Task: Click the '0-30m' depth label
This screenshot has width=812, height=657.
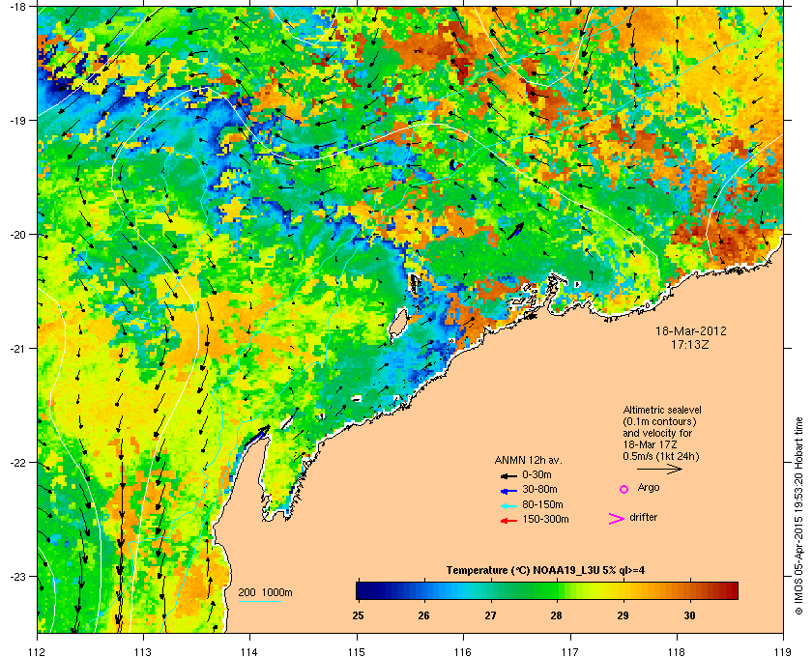Action: tap(537, 474)
